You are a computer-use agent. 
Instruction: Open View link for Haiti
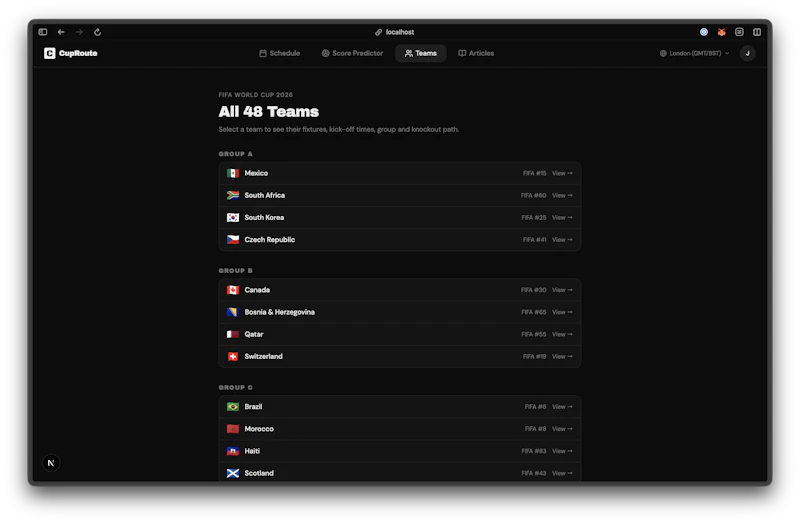[x=562, y=451]
